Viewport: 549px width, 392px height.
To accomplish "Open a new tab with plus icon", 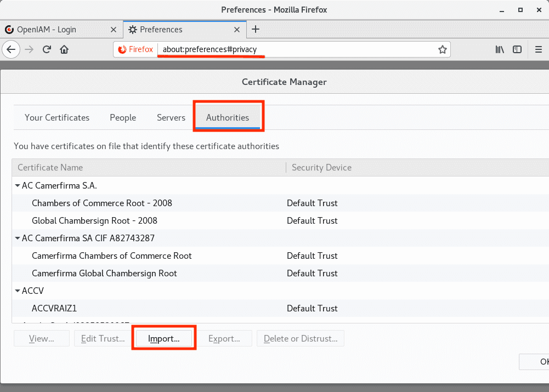I will 256,30.
